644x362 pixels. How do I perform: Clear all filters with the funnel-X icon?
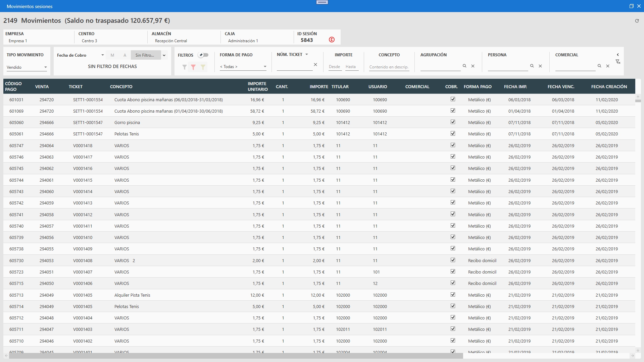click(618, 62)
